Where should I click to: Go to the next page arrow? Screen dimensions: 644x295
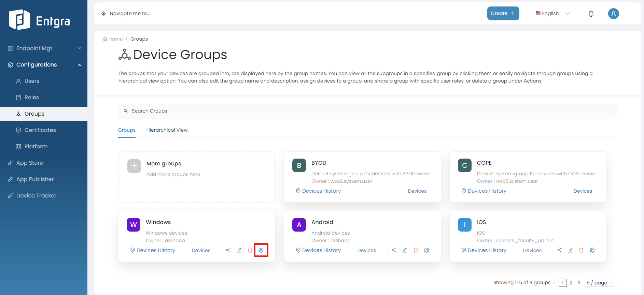point(579,283)
